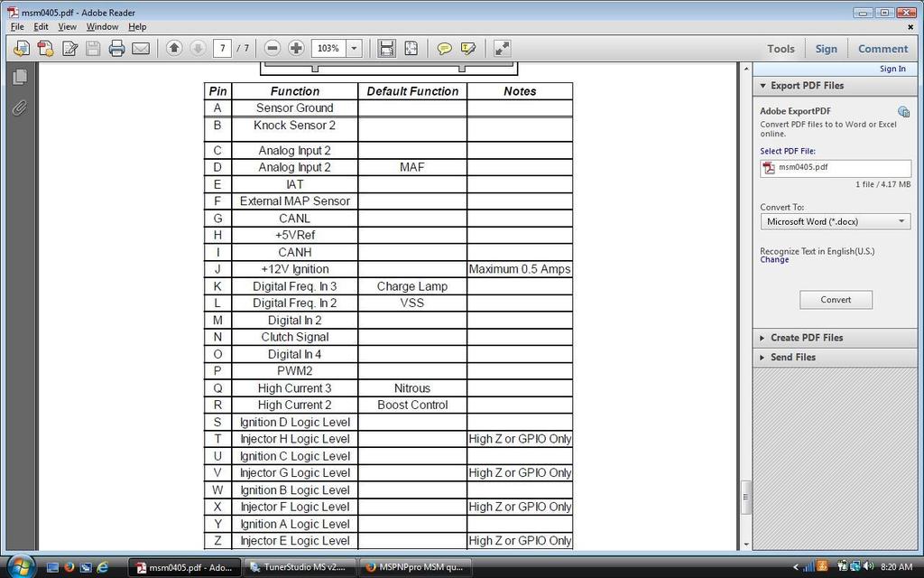Click the Sign In link
Image resolution: width=924 pixels, height=578 pixels.
pyautogui.click(x=892, y=69)
